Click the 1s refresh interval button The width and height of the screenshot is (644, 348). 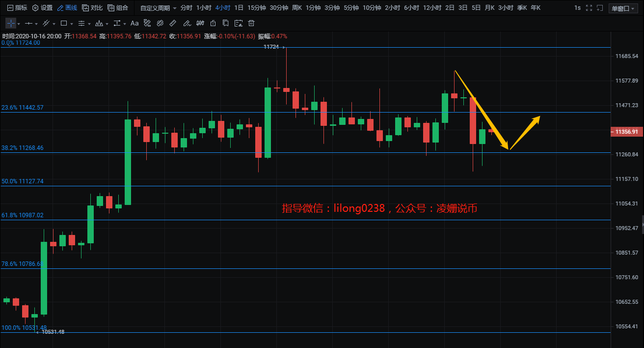(577, 8)
